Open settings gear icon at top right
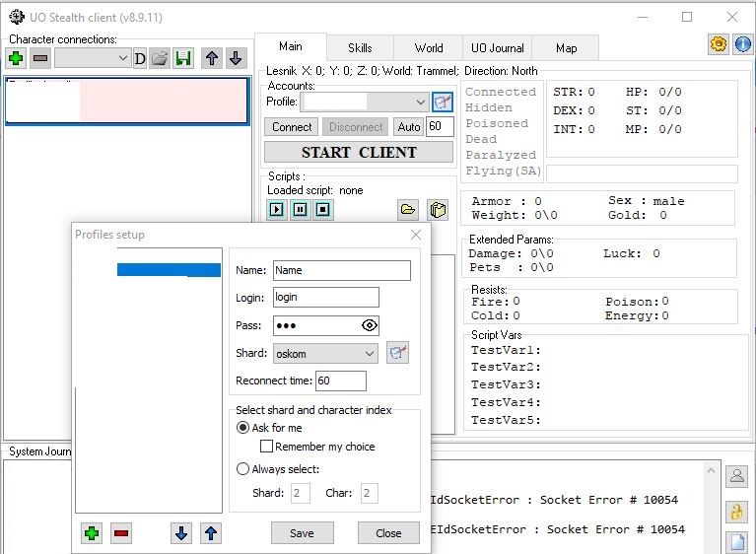 click(719, 44)
